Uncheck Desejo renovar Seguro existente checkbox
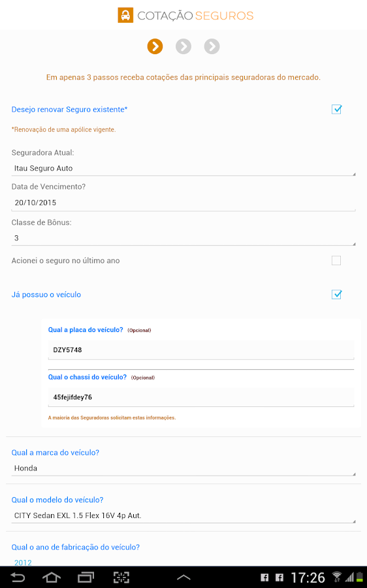Viewport: 367px width, 588px height. 336,110
